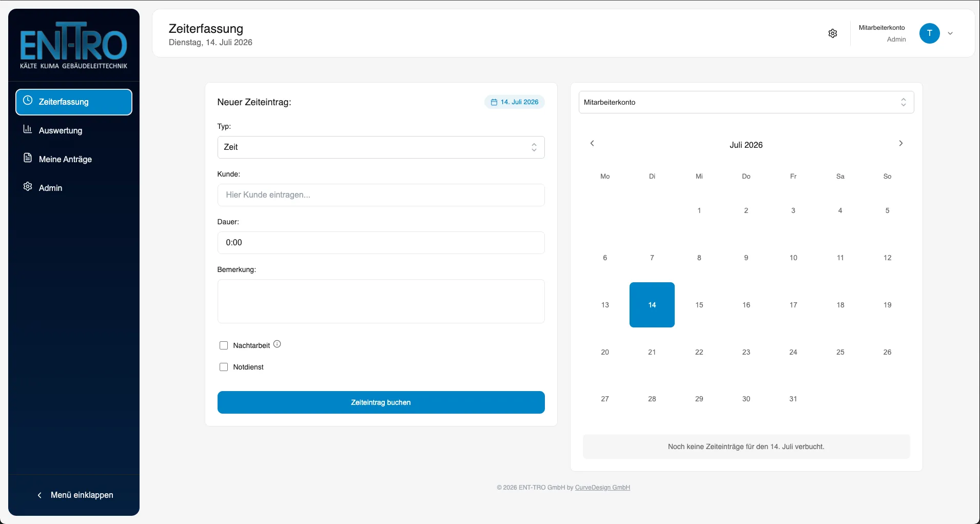Enable the Nachtarbeit checkbox
The width and height of the screenshot is (980, 524).
[x=224, y=345]
